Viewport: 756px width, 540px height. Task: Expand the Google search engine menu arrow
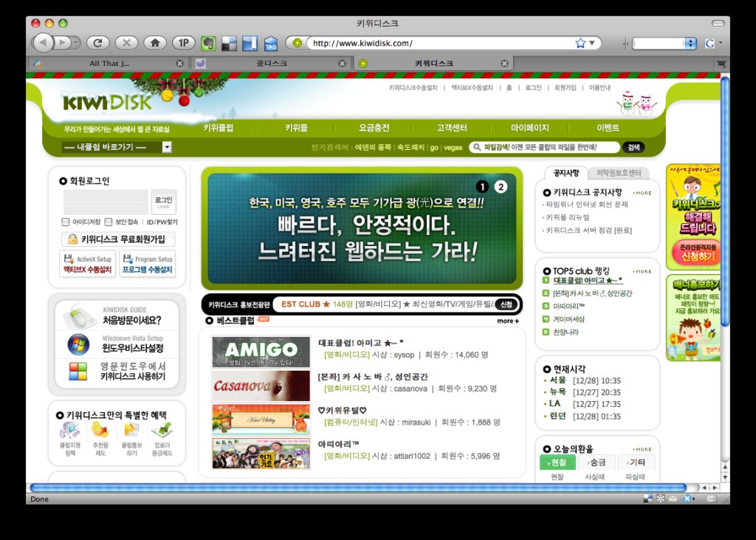(x=721, y=43)
